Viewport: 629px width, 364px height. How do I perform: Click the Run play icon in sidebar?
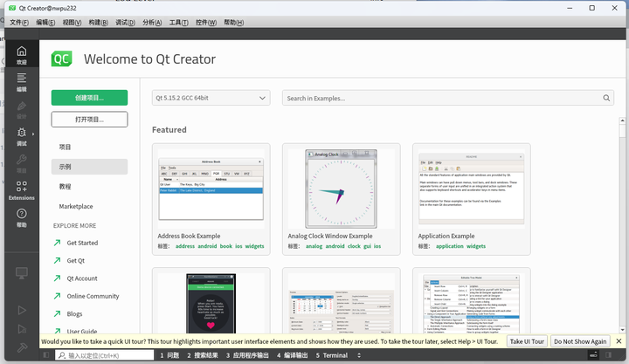pos(22,310)
